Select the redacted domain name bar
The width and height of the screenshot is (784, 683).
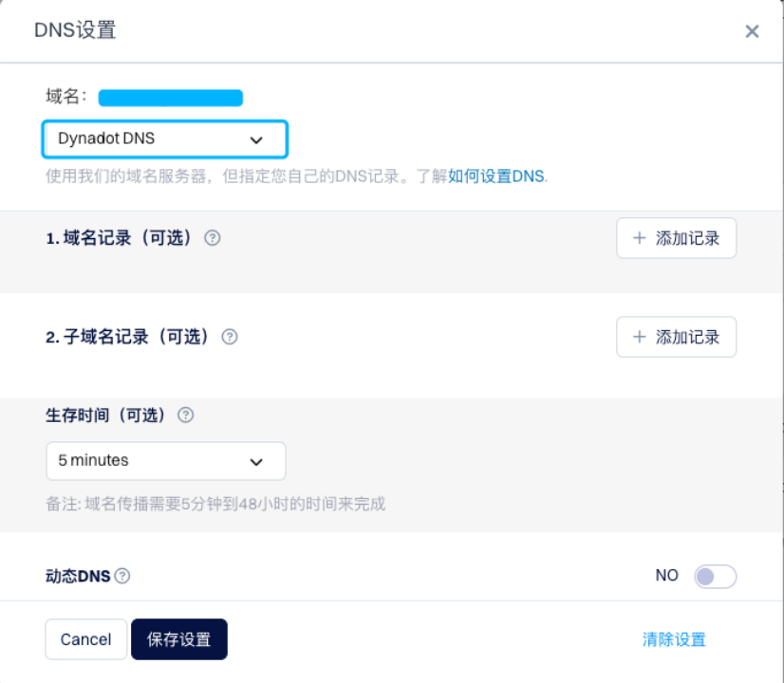(171, 97)
